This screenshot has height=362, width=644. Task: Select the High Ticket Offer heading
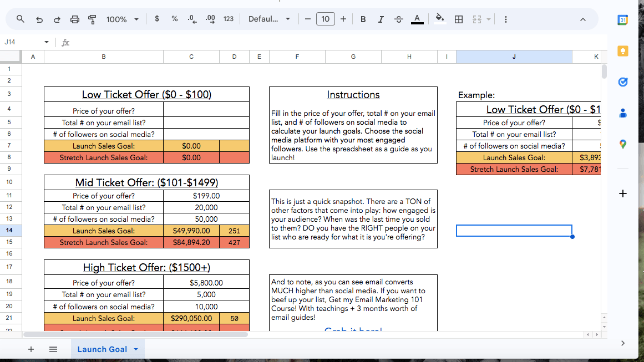coord(146,267)
